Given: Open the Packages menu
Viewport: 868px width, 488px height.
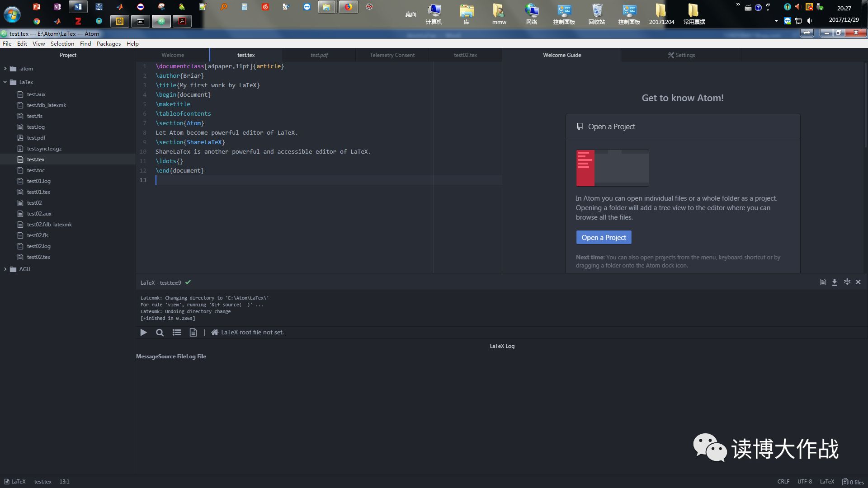Looking at the screenshot, I should point(109,44).
